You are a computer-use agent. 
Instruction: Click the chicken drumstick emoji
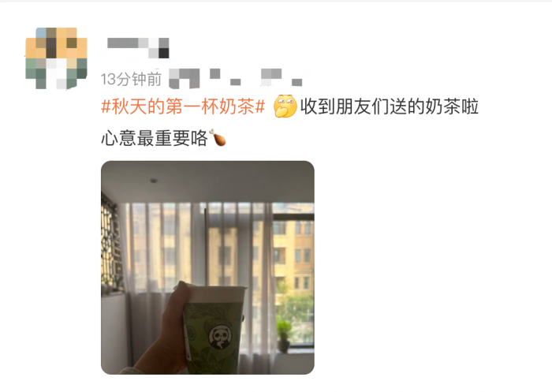coord(218,137)
